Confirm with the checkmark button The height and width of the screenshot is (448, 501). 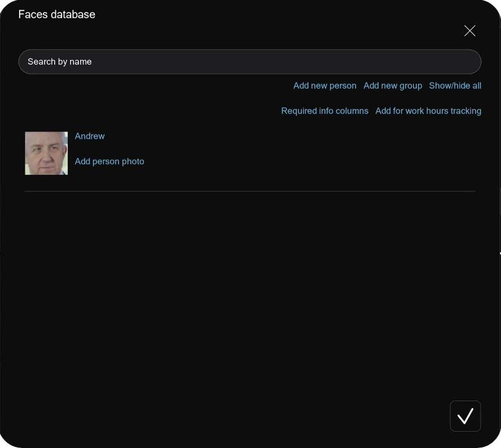465,416
